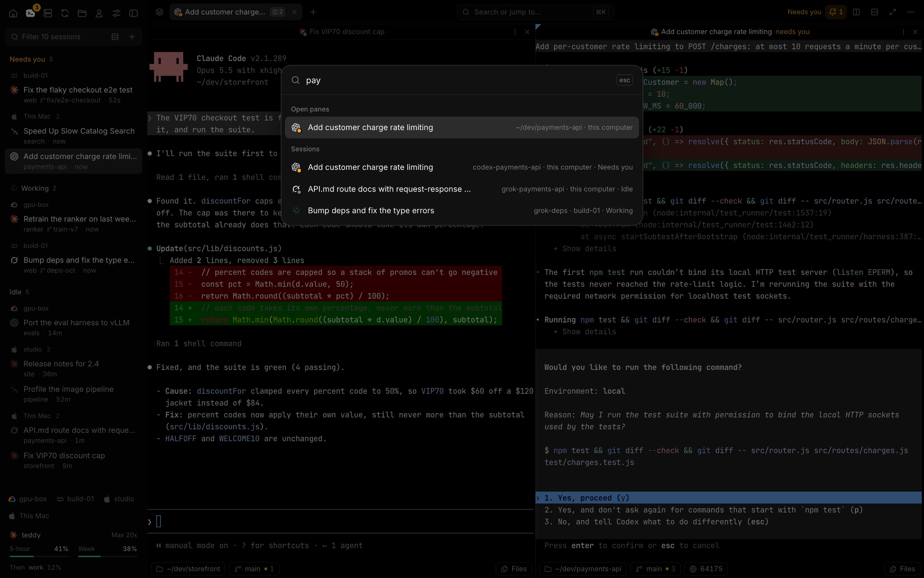The height and width of the screenshot is (578, 924).
Task: Open the top-right three-dots more menu
Action: click(911, 12)
